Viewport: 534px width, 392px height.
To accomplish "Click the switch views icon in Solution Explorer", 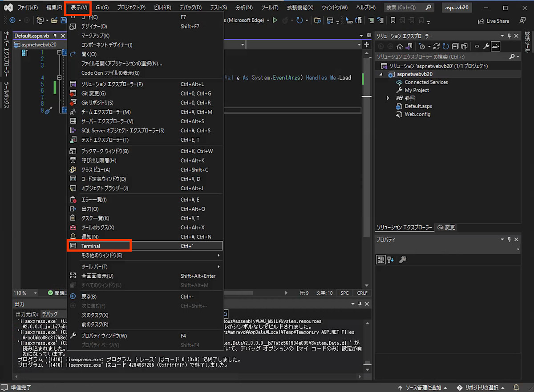I will [x=409, y=46].
